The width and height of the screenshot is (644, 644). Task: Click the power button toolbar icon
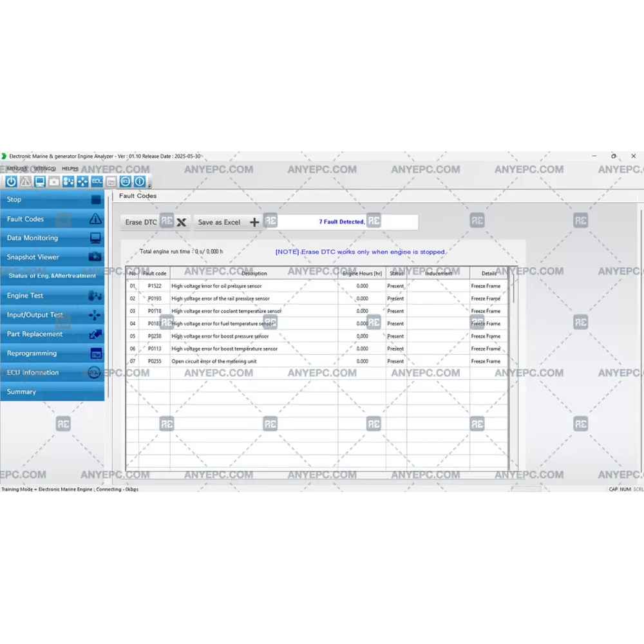coord(11,182)
